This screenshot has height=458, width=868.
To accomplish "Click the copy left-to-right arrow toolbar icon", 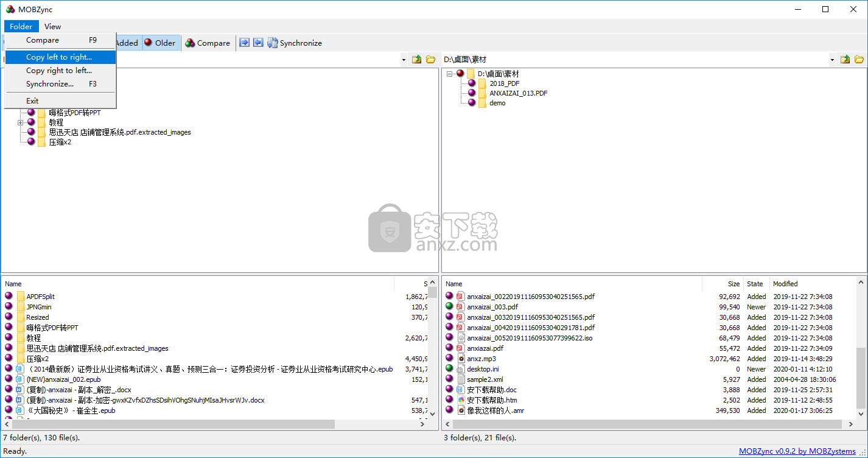I will [x=245, y=43].
